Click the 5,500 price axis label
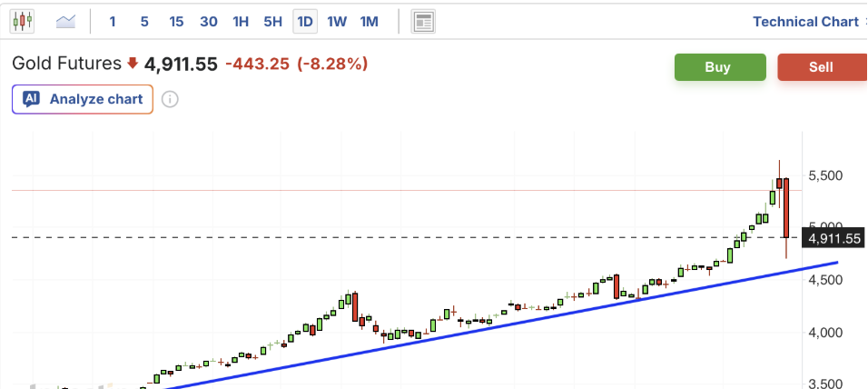 (826, 175)
